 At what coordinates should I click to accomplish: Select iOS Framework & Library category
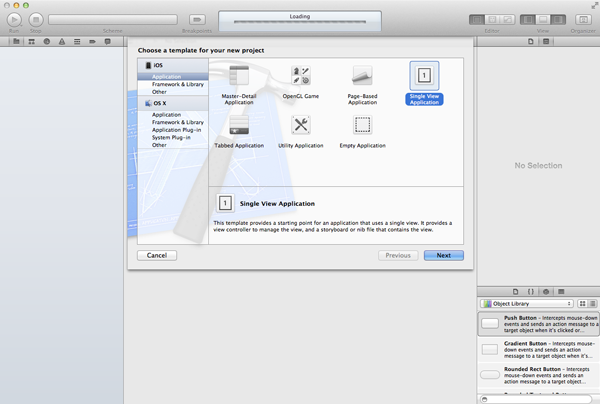click(x=173, y=84)
